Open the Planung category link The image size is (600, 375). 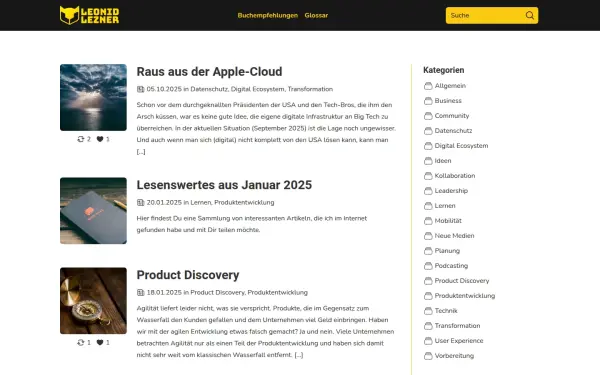tap(447, 251)
